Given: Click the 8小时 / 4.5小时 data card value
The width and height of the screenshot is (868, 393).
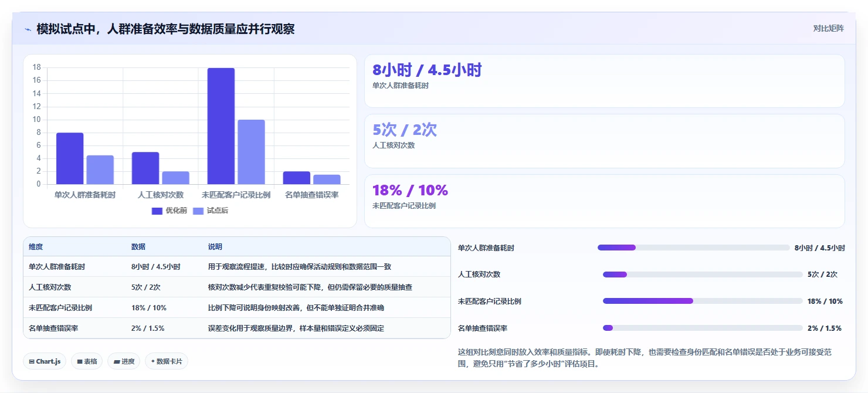Looking at the screenshot, I should 427,70.
